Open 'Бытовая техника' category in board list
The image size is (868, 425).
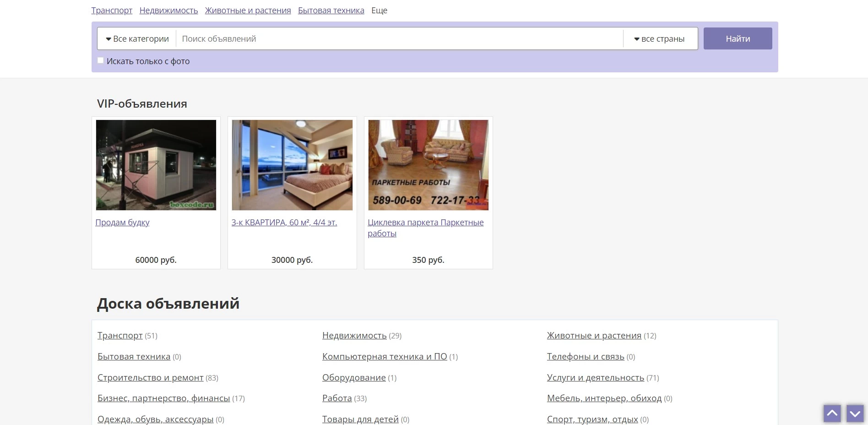coord(134,357)
